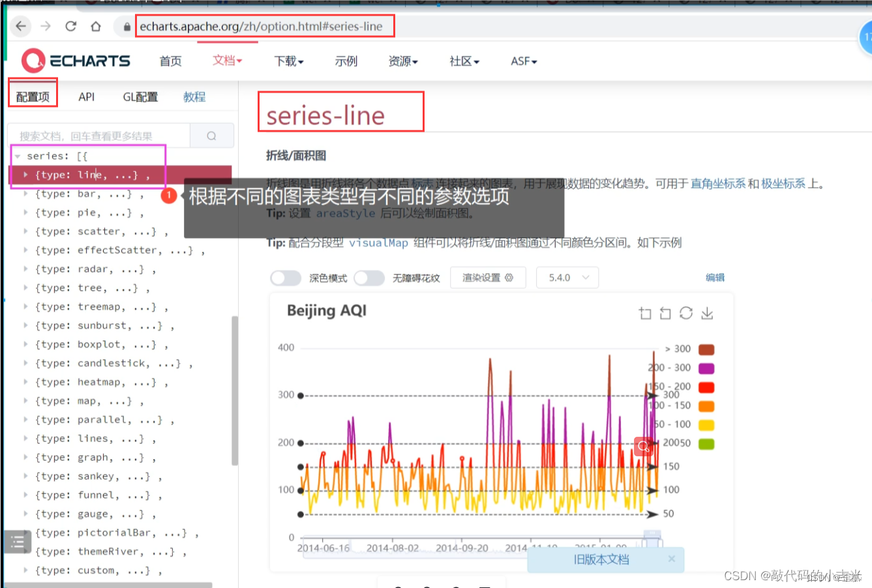Open 示例 in navigation

(x=346, y=61)
